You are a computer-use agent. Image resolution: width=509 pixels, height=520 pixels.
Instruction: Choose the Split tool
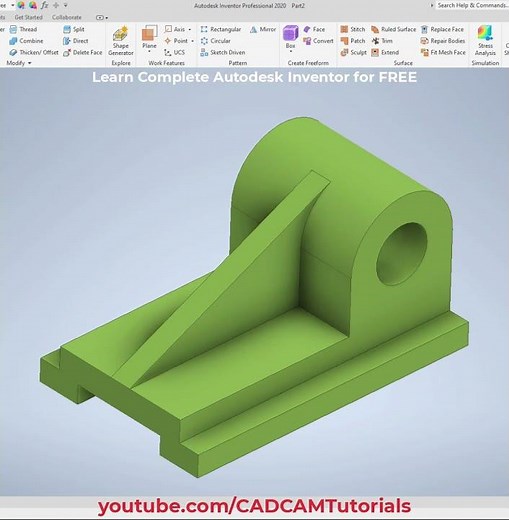[74, 29]
